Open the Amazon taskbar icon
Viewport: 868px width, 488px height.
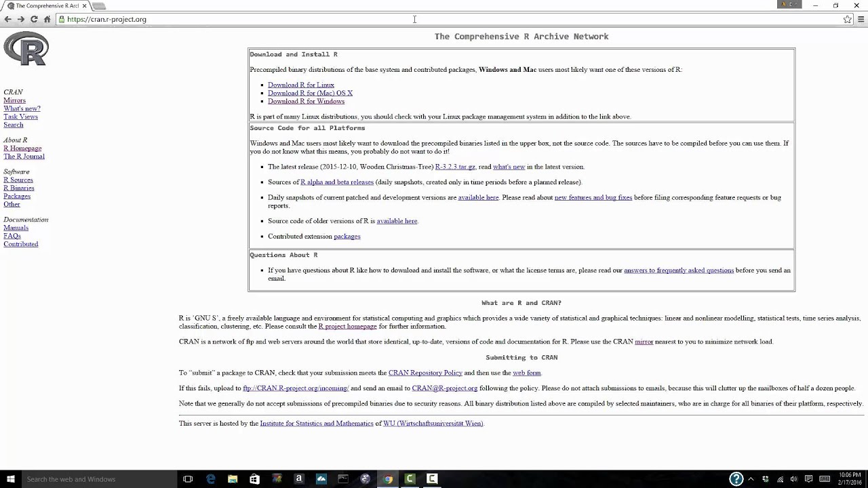[299, 479]
